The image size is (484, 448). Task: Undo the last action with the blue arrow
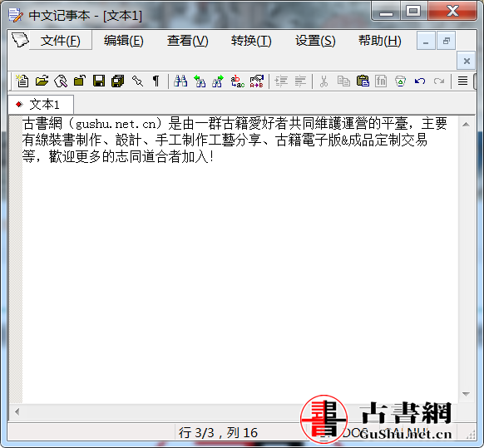tap(420, 81)
